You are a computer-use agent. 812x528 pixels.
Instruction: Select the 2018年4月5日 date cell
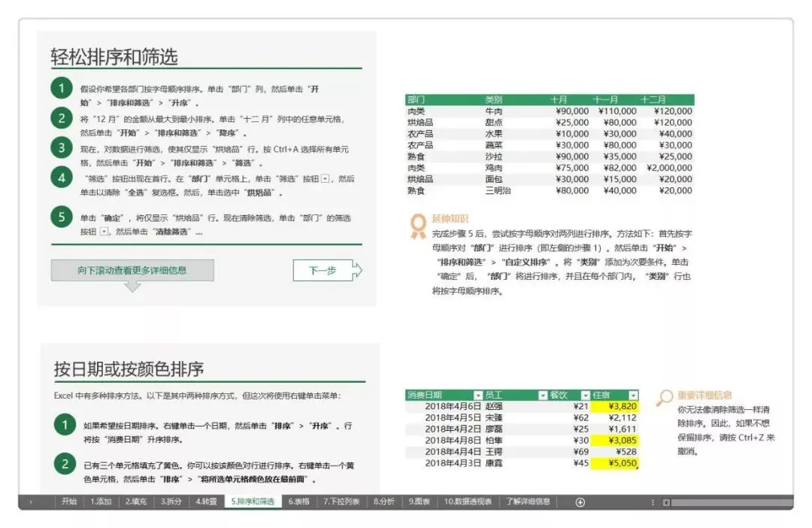tap(444, 417)
